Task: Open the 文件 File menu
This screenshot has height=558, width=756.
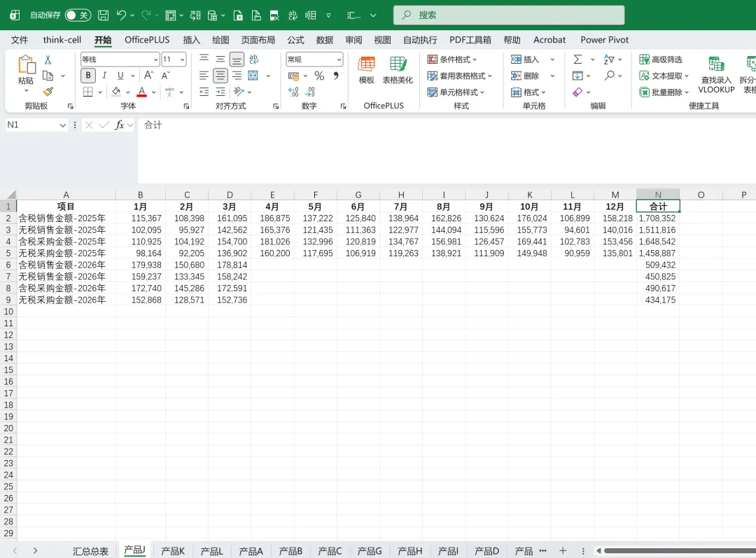Action: pos(20,40)
